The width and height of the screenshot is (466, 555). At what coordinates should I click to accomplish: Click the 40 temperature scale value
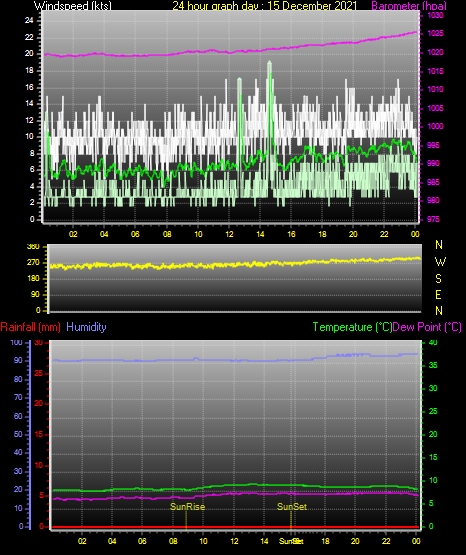433,342
